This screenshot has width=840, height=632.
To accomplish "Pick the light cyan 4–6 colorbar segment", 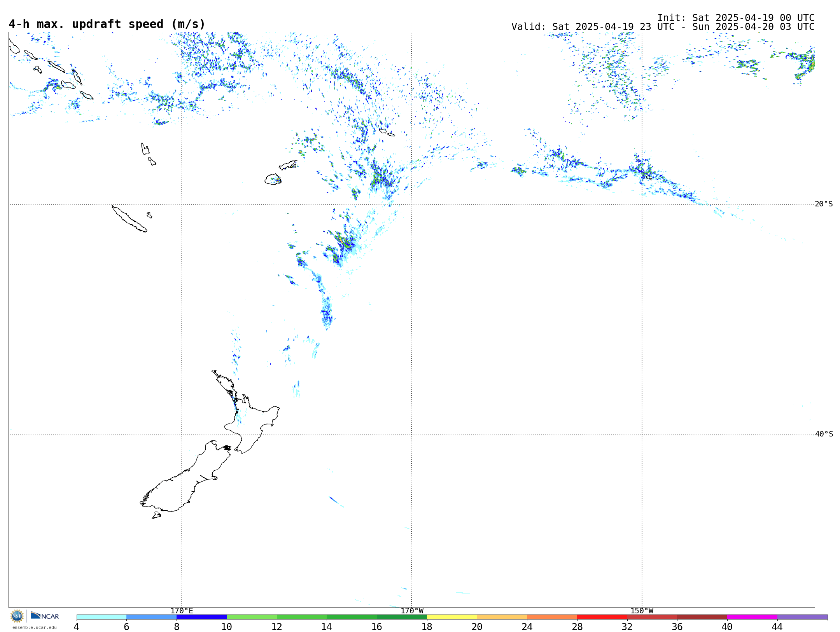I will [101, 617].
